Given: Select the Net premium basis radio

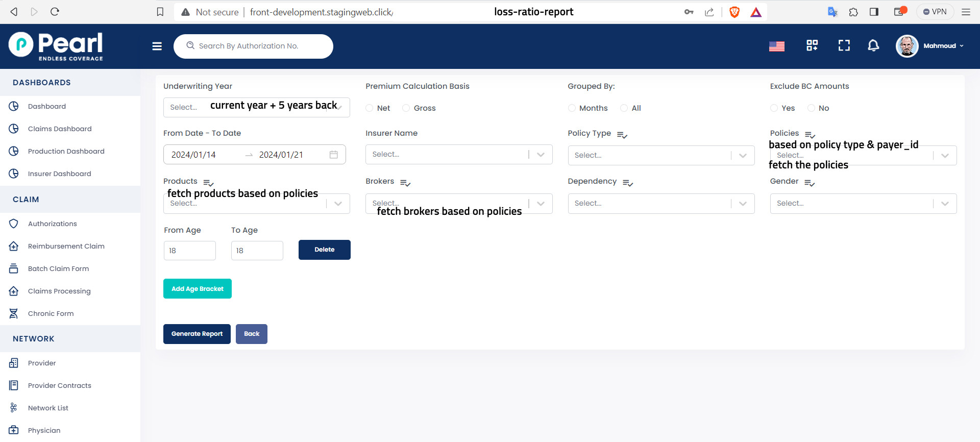Looking at the screenshot, I should 370,108.
